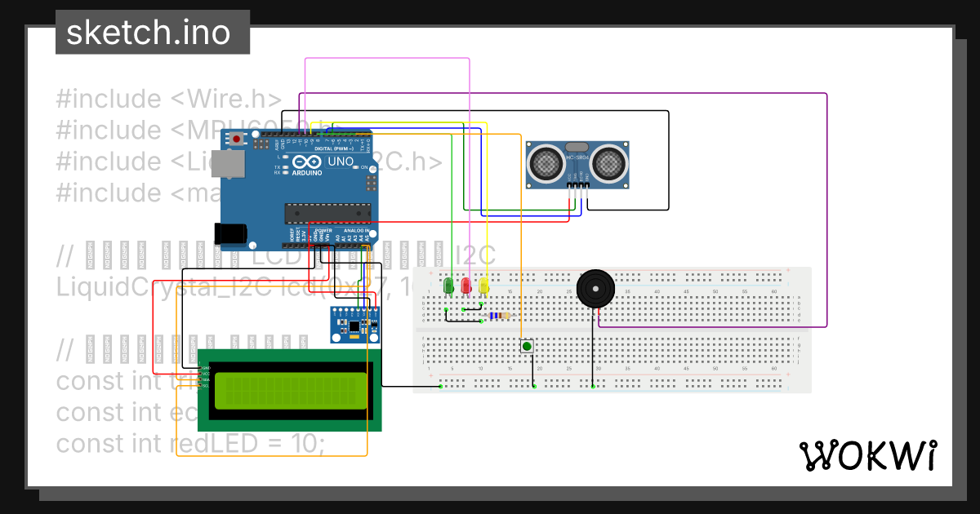
Task: Select the red LED on breadboard
Action: [465, 286]
